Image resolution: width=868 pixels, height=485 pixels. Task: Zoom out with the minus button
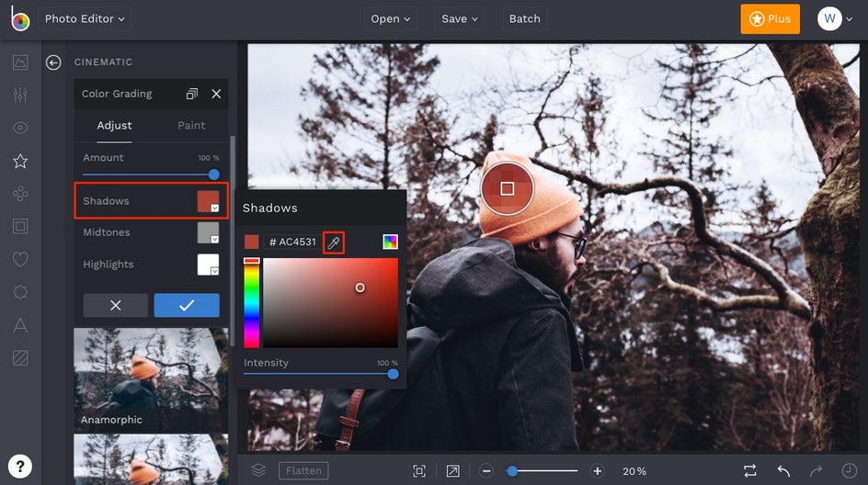[486, 471]
